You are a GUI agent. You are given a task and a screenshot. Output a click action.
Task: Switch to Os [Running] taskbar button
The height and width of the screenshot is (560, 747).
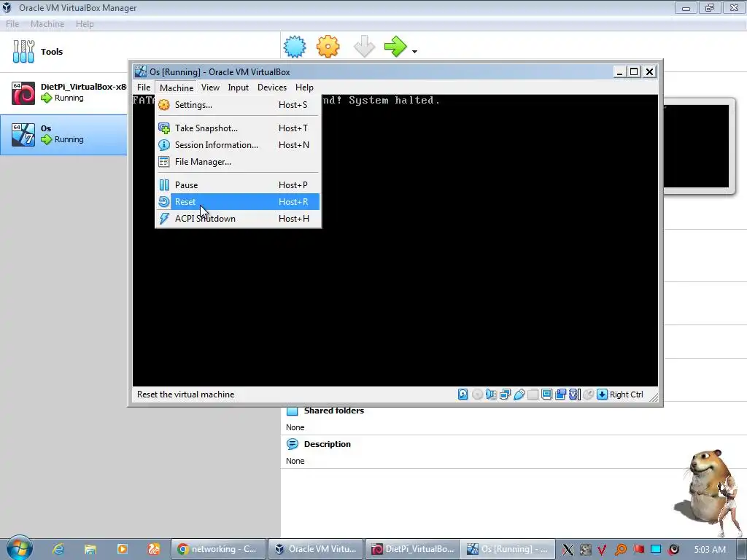tap(508, 549)
